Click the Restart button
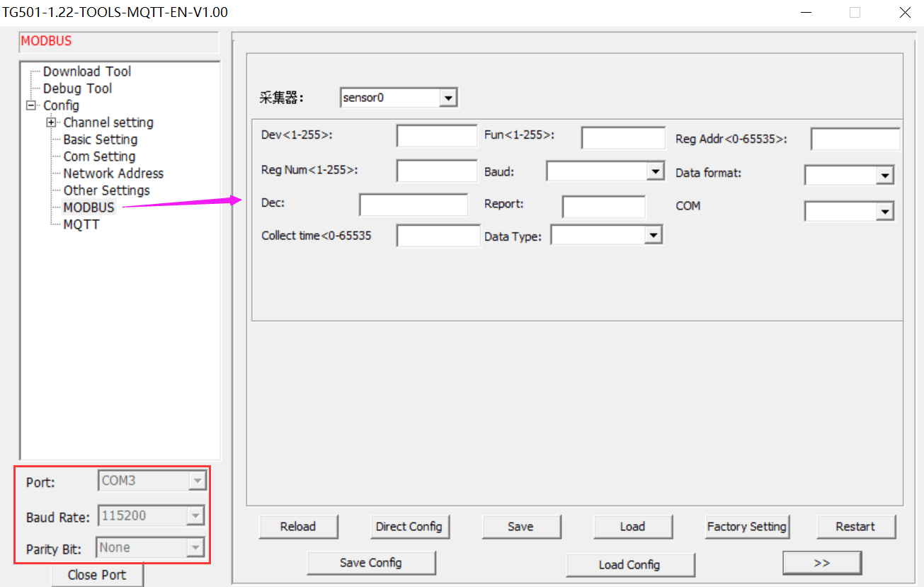The width and height of the screenshot is (924, 587). pyautogui.click(x=856, y=527)
